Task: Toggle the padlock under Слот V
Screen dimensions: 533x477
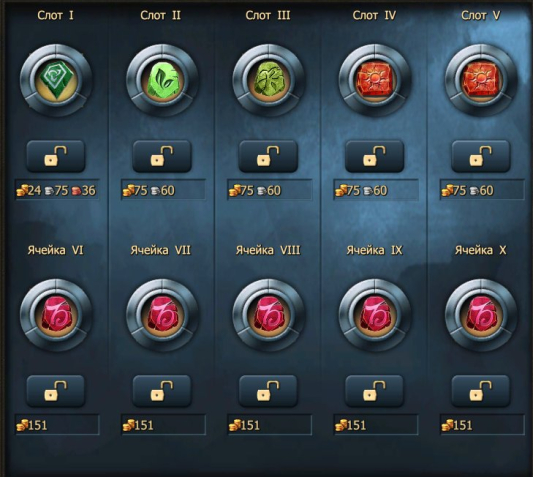Action: click(481, 156)
